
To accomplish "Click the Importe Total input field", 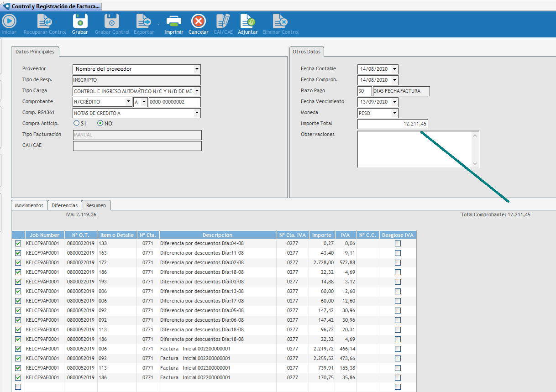I will point(393,124).
